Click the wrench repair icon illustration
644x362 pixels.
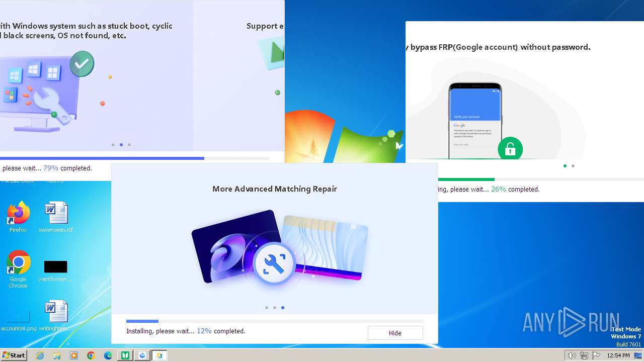click(x=274, y=264)
